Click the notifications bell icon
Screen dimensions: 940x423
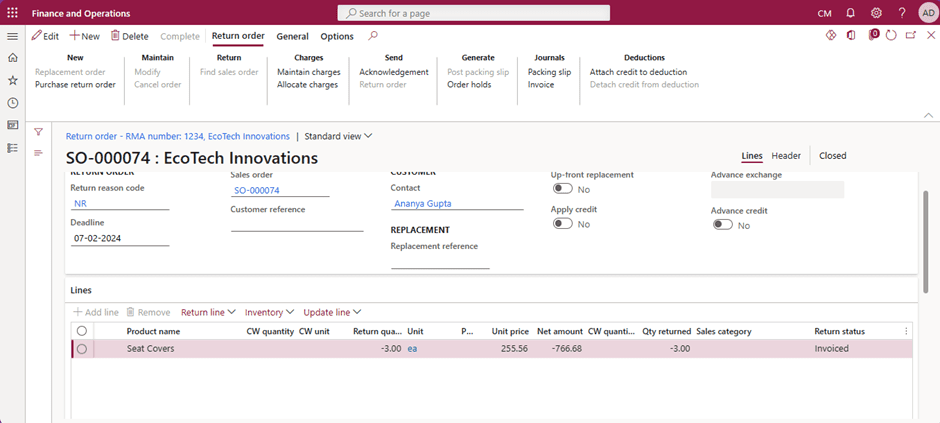coord(850,13)
